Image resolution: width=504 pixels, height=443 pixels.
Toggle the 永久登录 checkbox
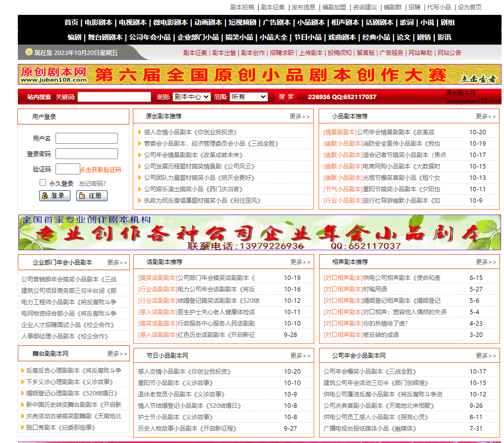[43, 183]
